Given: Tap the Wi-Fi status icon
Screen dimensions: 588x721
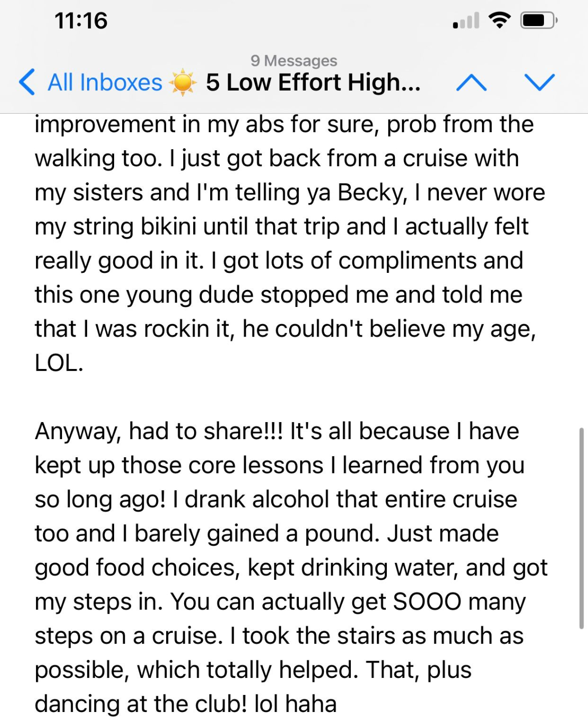Looking at the screenshot, I should point(499,21).
